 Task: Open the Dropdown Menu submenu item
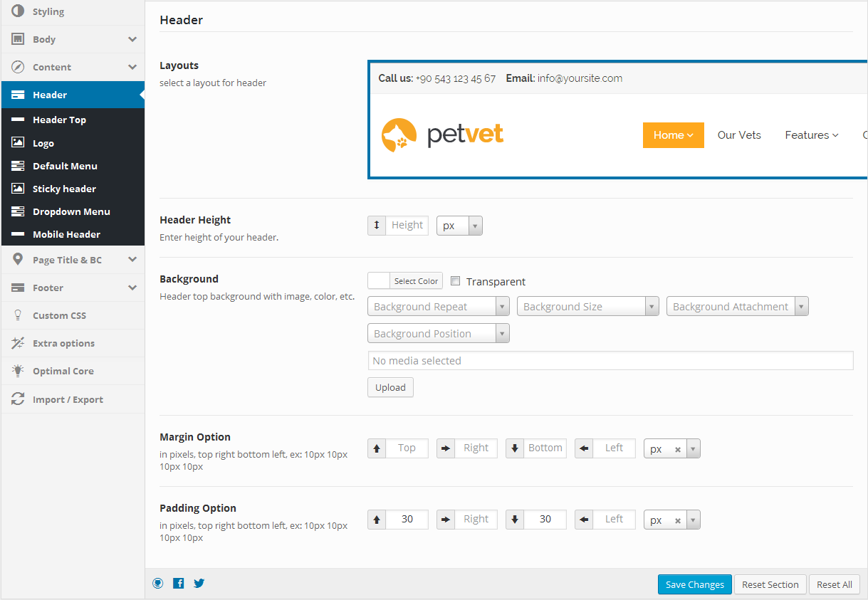click(73, 211)
